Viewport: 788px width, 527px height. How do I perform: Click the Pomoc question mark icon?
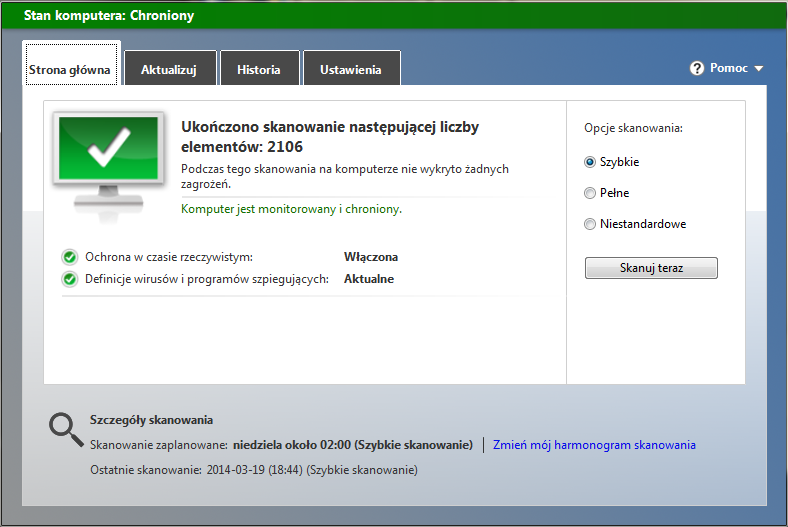(697, 68)
